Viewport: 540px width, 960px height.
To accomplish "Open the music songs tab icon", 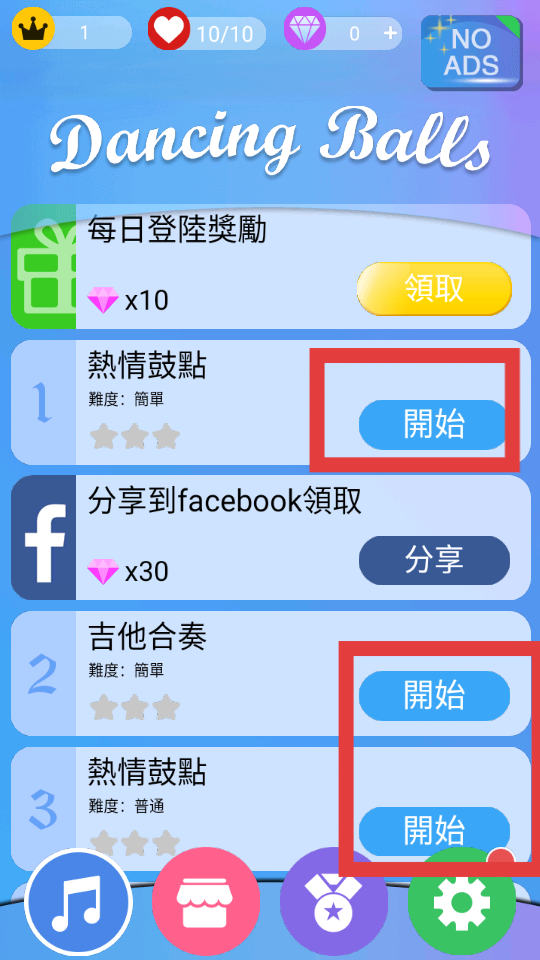I will tap(78, 901).
